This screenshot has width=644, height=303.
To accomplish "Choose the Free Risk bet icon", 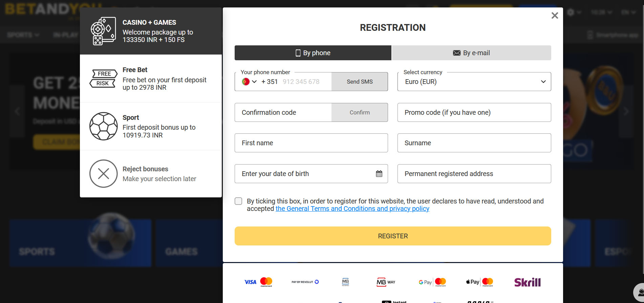I will coord(104,79).
